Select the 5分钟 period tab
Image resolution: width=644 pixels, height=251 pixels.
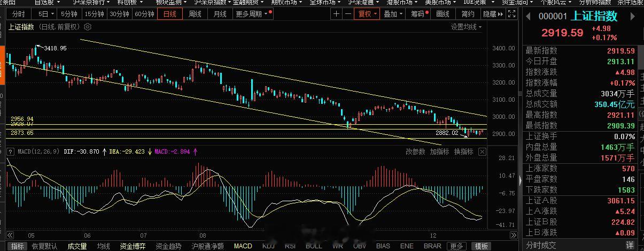(x=69, y=14)
